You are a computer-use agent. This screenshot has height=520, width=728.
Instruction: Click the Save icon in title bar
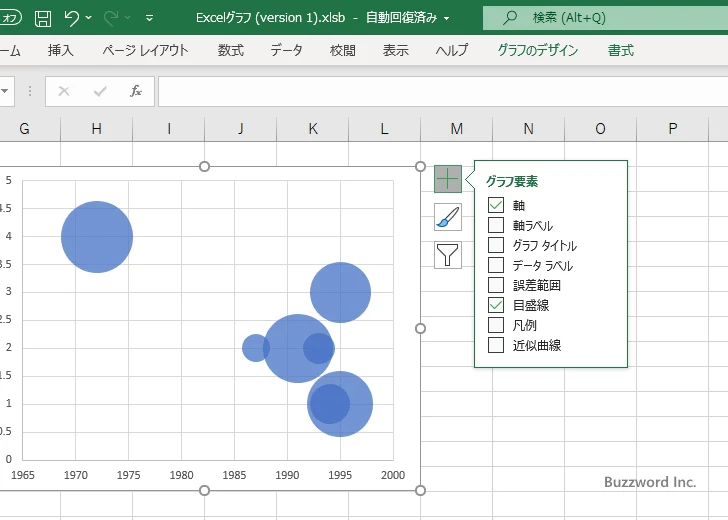pos(43,18)
